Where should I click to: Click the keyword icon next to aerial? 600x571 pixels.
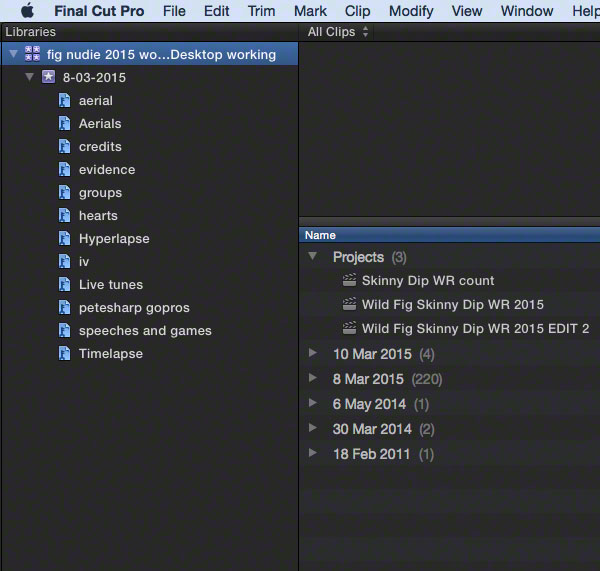64,101
